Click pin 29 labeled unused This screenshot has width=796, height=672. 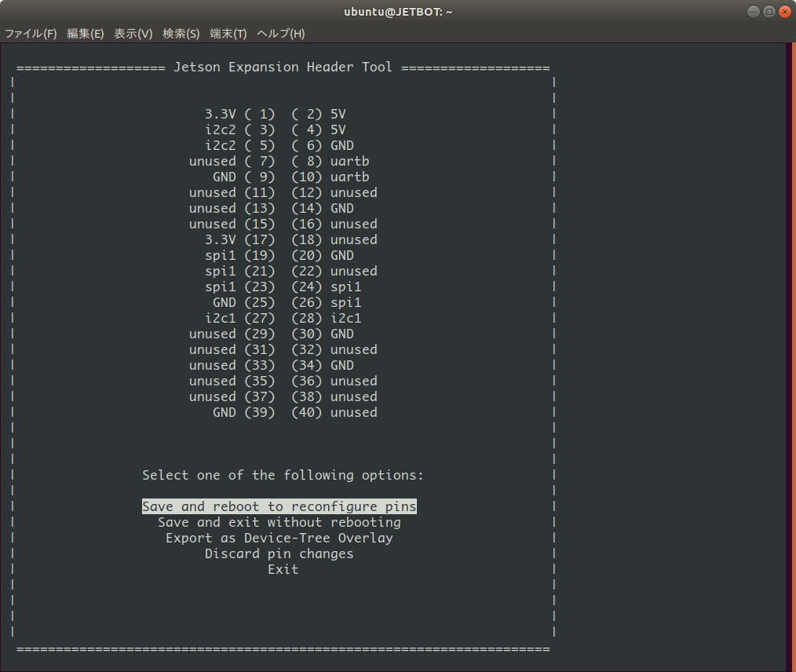click(232, 334)
